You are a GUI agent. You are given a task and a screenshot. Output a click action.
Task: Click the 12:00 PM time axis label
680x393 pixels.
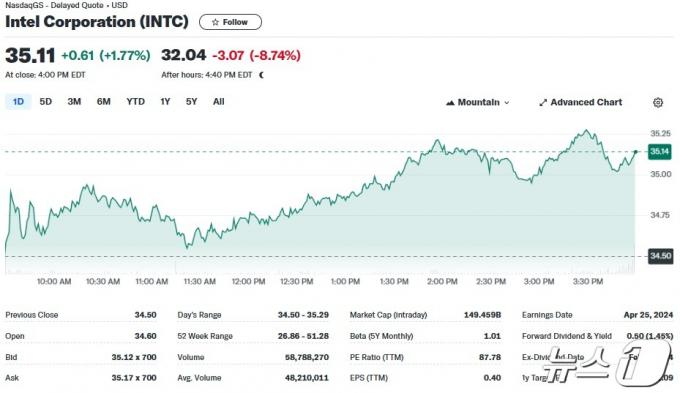248,282
